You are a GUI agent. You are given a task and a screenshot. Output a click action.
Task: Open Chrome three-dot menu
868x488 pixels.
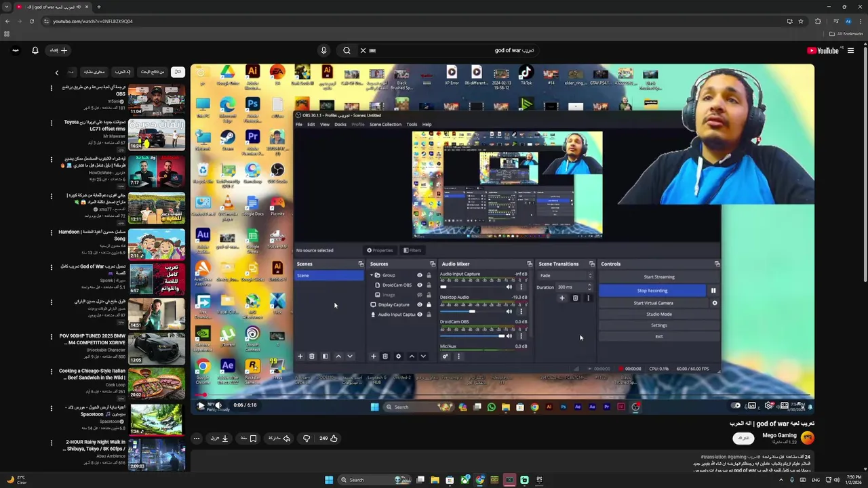coord(861,21)
